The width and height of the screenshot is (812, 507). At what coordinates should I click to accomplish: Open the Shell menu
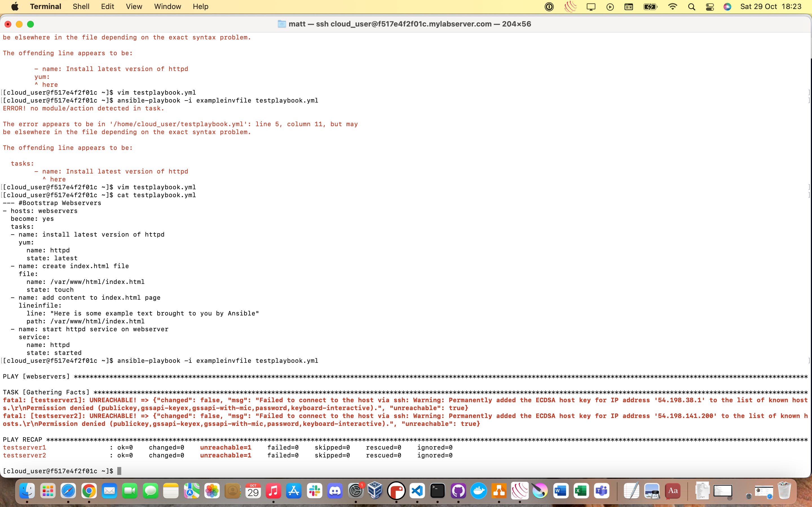tap(81, 7)
